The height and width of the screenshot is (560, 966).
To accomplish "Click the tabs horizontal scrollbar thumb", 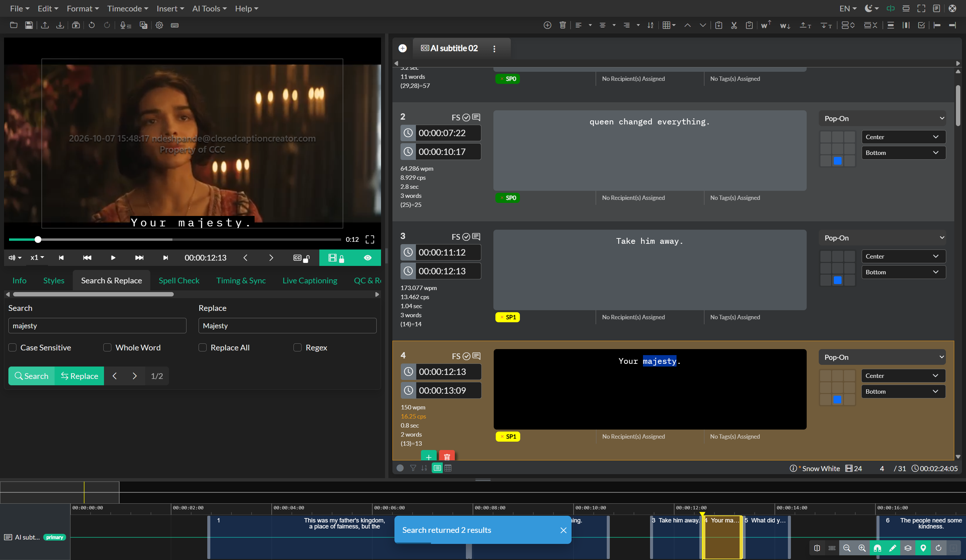I will [x=93, y=294].
